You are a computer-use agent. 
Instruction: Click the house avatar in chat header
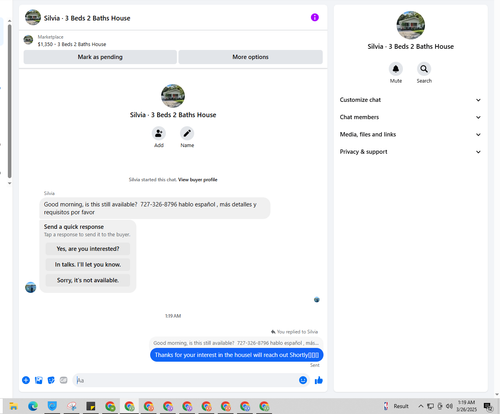click(33, 17)
